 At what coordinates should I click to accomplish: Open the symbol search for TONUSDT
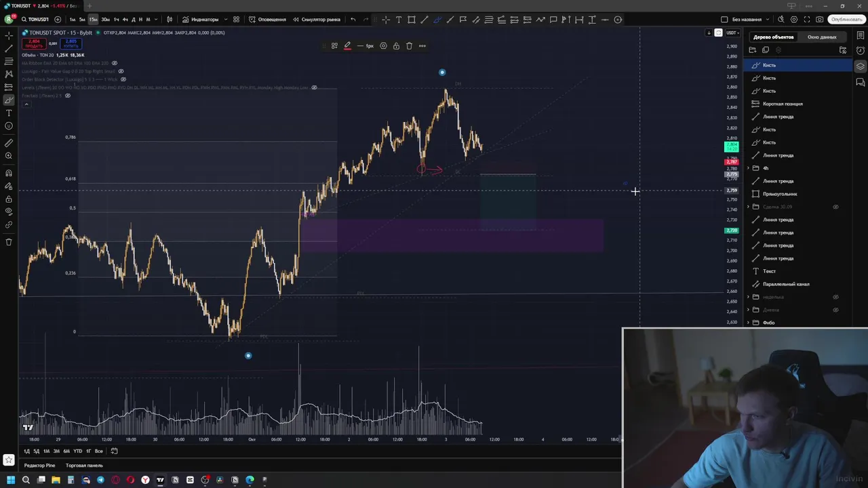35,20
